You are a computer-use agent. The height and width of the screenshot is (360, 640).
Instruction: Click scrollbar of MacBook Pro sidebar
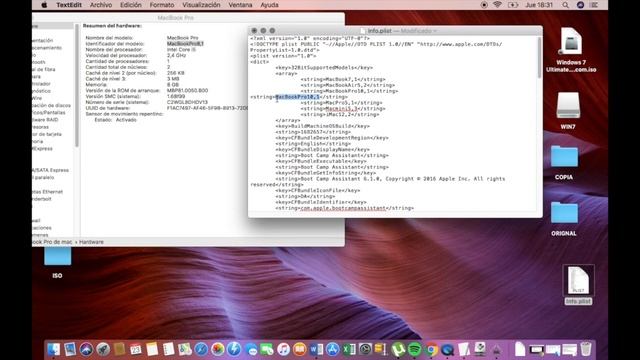point(76,86)
